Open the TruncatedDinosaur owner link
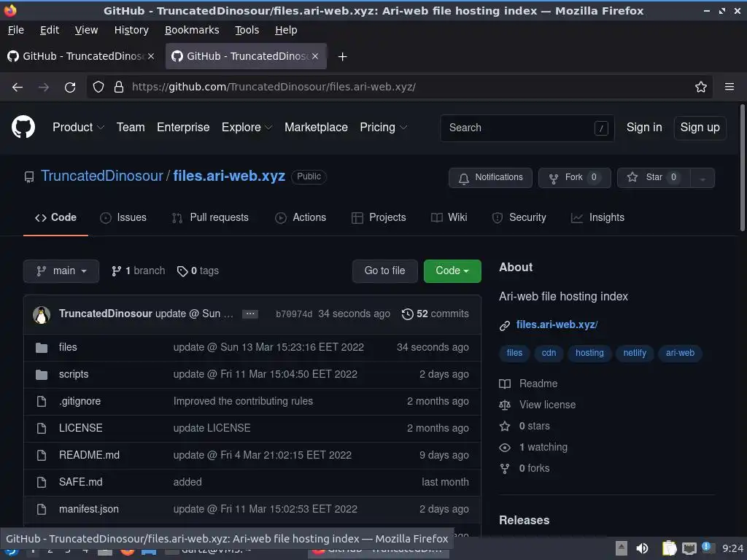Viewport: 747px width, 560px height. click(x=101, y=176)
